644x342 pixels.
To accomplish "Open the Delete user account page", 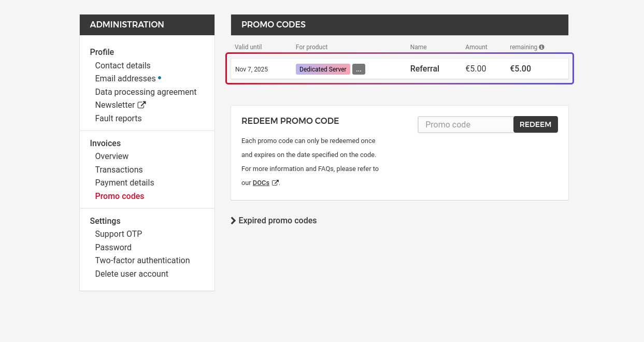I will (x=132, y=274).
